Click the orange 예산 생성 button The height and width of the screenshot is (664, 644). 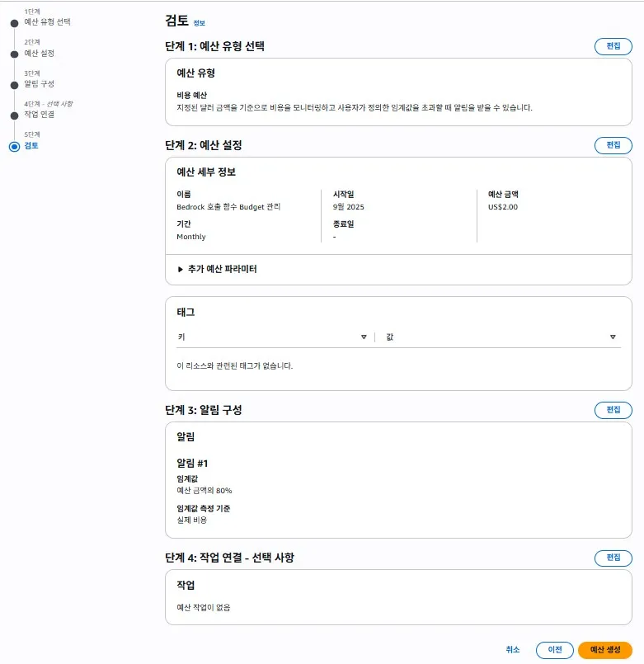pos(604,650)
